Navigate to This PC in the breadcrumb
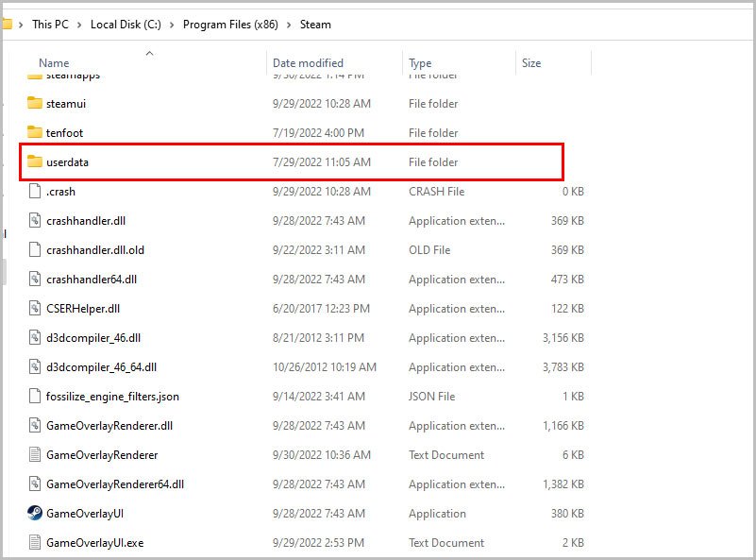This screenshot has height=560, width=756. tap(50, 25)
